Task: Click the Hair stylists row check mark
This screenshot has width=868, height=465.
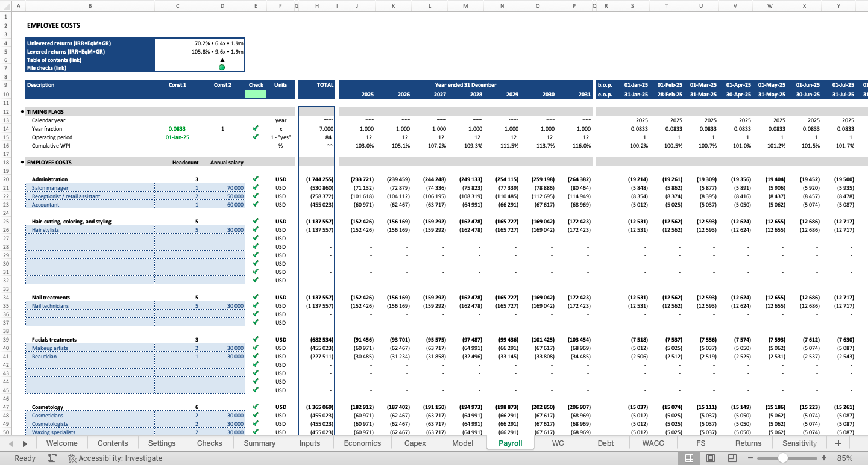Action: [256, 229]
